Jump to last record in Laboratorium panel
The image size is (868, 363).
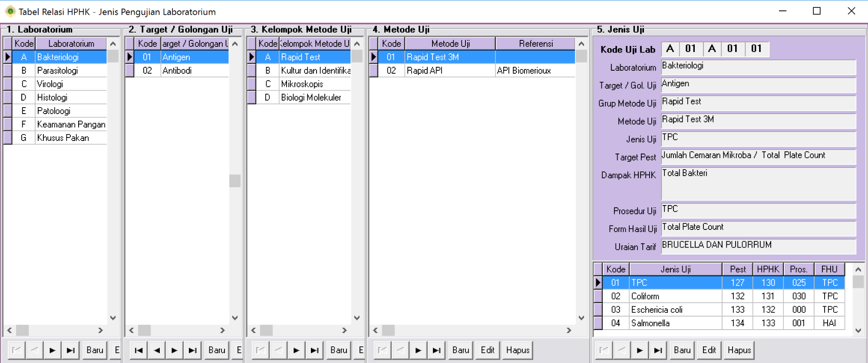70,350
